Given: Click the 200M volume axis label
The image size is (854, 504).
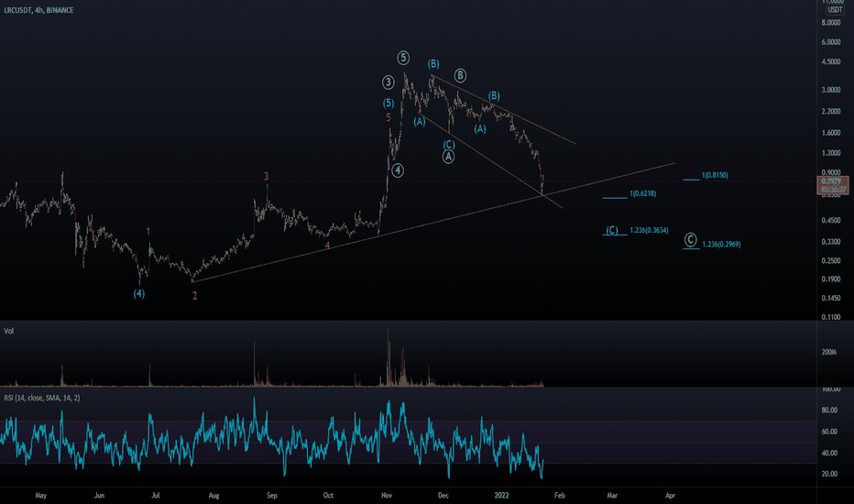Looking at the screenshot, I should [x=829, y=353].
